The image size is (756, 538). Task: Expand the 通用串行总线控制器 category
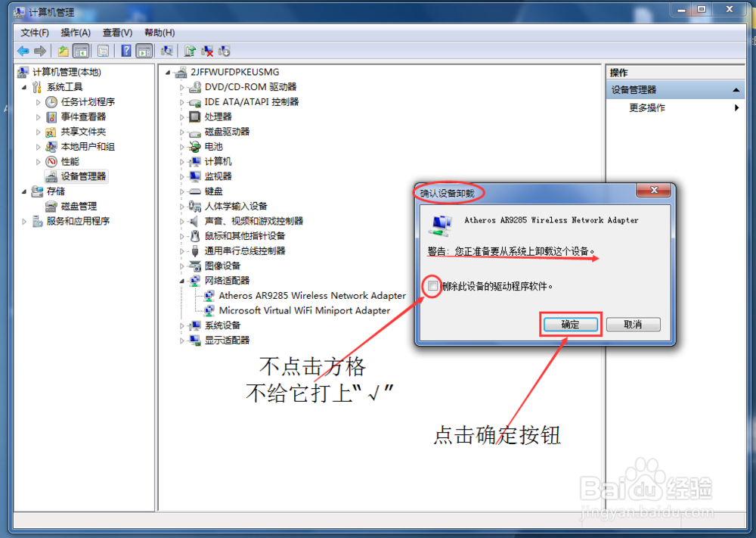(x=181, y=251)
